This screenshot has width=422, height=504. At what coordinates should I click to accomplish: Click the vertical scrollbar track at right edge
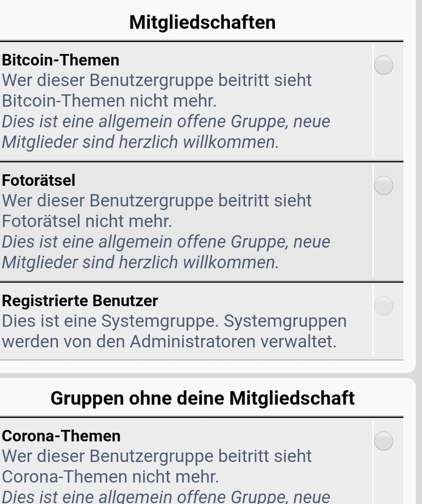click(419, 252)
